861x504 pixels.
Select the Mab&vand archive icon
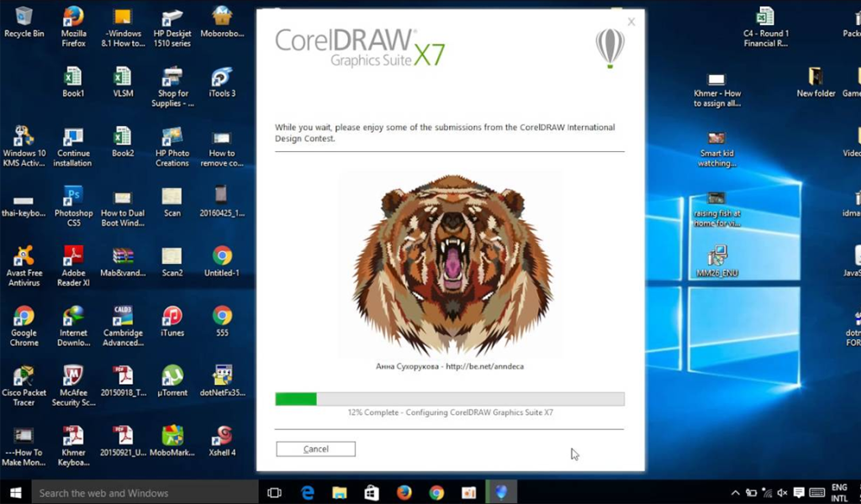click(x=123, y=261)
